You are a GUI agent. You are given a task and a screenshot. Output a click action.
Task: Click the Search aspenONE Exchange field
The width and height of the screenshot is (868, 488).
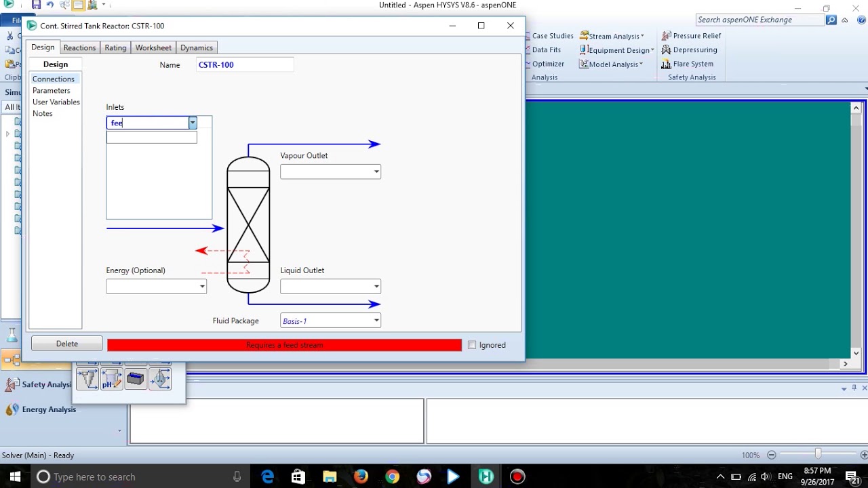pos(759,20)
